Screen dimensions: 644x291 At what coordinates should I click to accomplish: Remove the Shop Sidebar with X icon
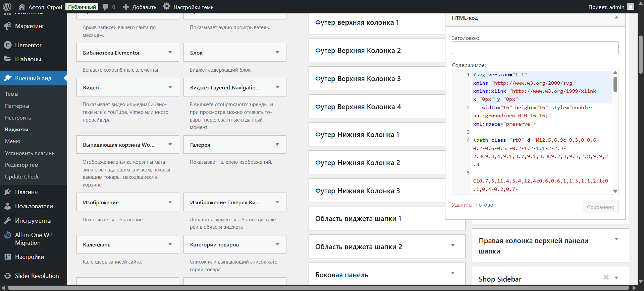(x=606, y=277)
